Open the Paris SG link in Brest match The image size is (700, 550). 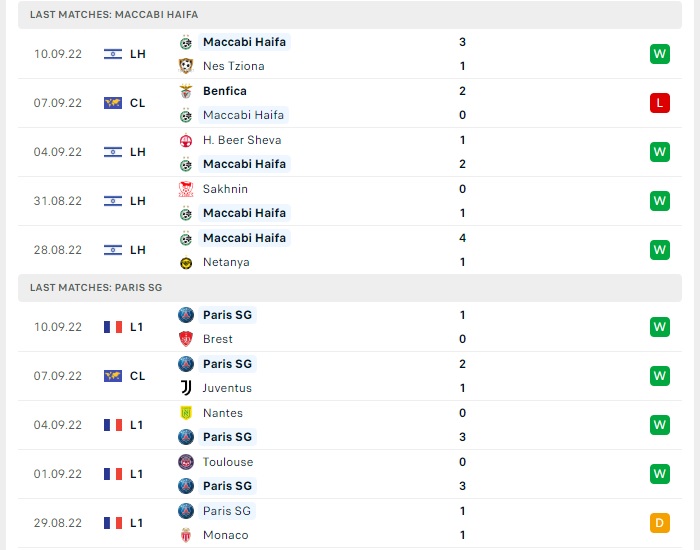227,315
